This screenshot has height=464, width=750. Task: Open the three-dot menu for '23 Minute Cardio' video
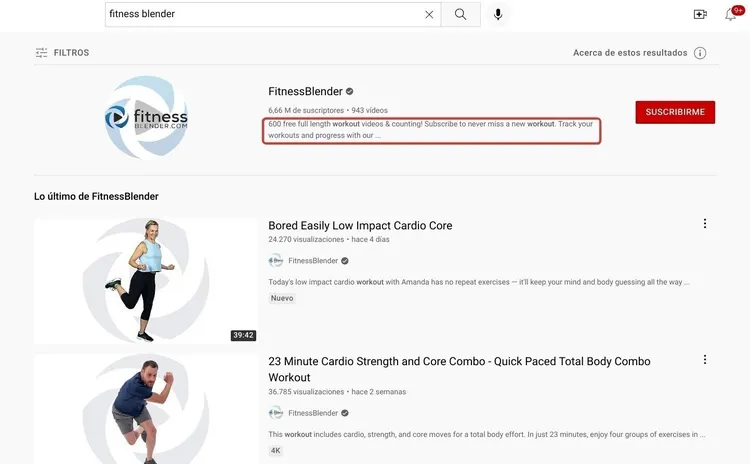point(705,359)
